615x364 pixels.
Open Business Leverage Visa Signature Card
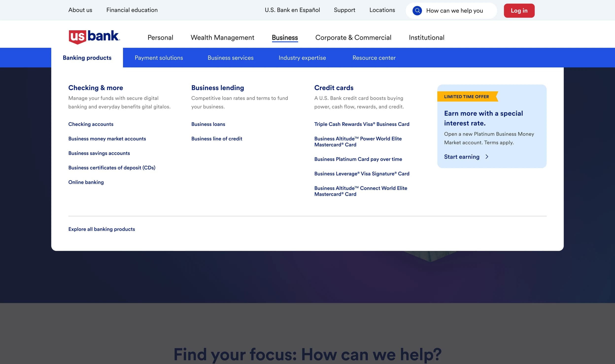pos(362,174)
